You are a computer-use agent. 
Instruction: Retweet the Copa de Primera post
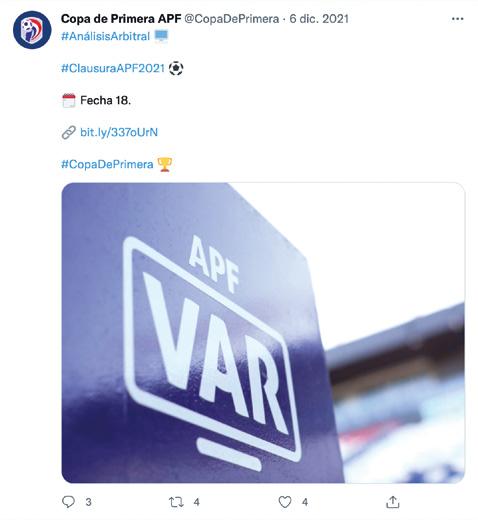click(x=176, y=502)
